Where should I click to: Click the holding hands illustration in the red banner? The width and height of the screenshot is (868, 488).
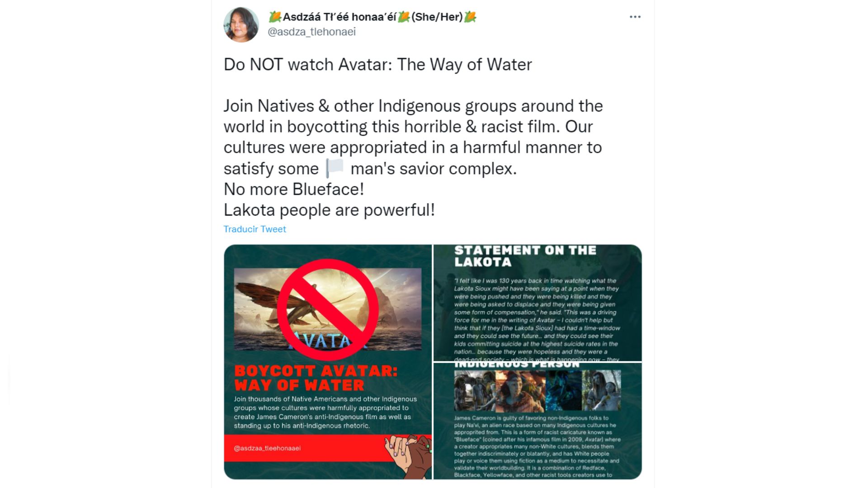point(408,455)
